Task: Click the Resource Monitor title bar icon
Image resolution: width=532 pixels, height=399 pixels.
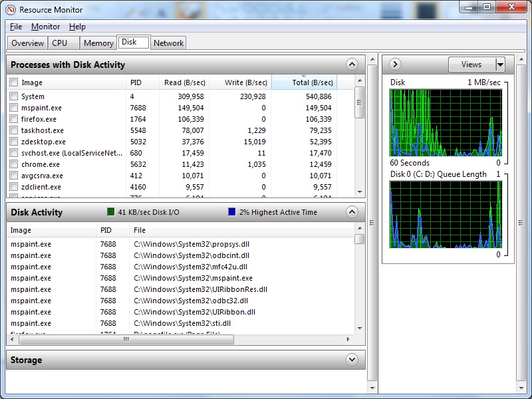Action: coord(11,10)
